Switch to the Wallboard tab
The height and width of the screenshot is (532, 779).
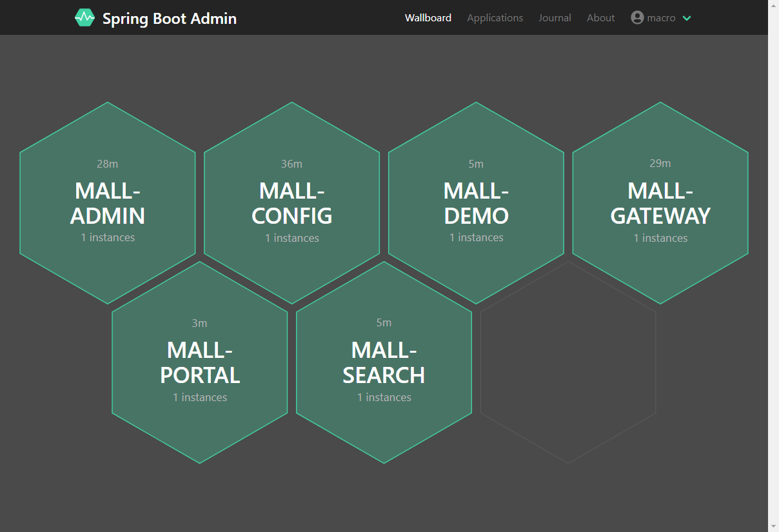(428, 18)
